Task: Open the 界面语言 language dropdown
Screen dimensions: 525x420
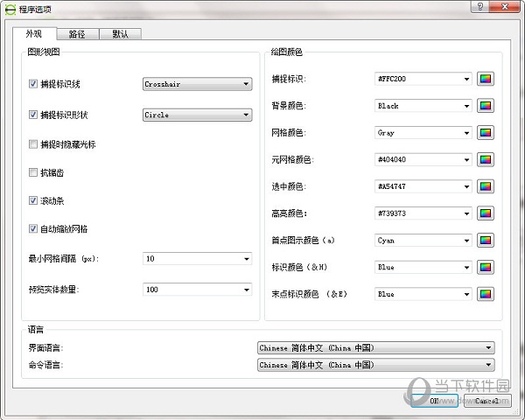Action: [375, 347]
